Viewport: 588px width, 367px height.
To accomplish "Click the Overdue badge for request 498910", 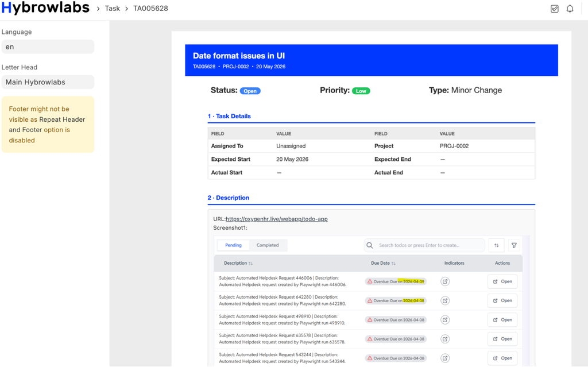I will (x=396, y=320).
